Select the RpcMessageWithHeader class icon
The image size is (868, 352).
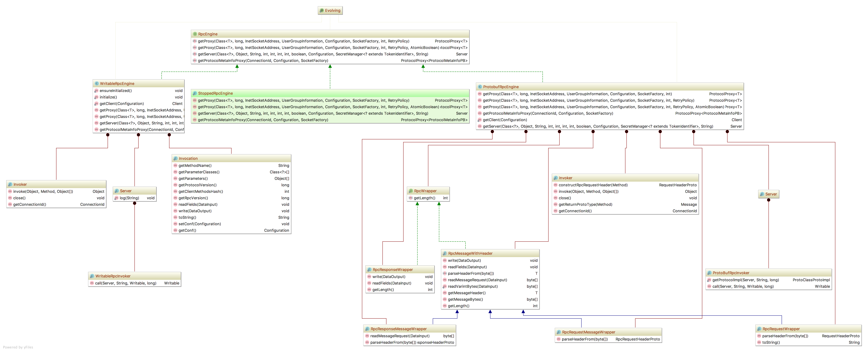click(x=445, y=253)
